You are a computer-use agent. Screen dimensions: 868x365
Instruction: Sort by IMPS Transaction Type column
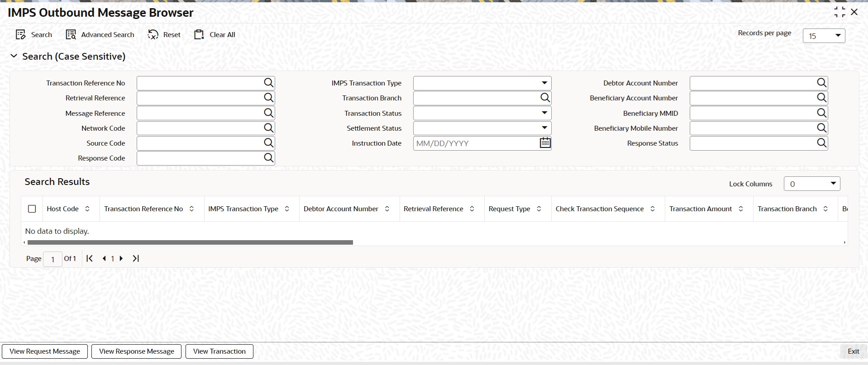tap(287, 209)
